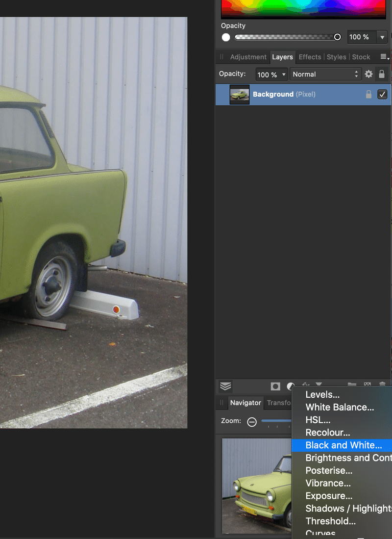Open the Normal blend mode dropdown
The width and height of the screenshot is (392, 539).
point(325,74)
